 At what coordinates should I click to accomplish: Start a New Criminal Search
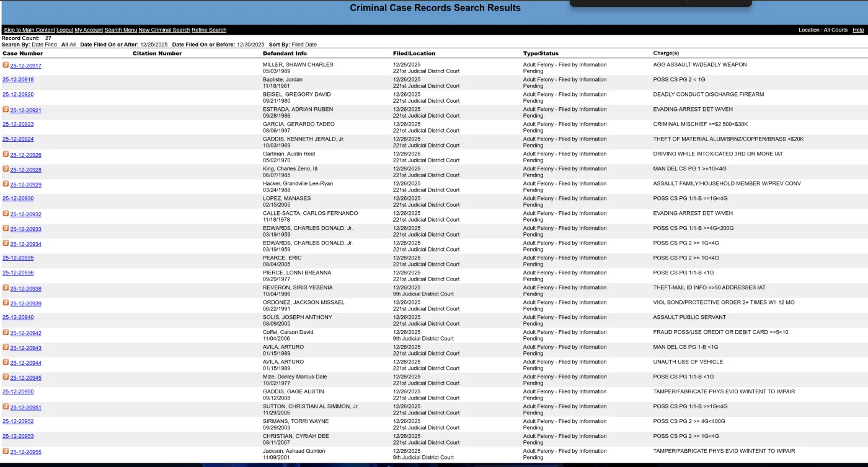[x=164, y=30]
